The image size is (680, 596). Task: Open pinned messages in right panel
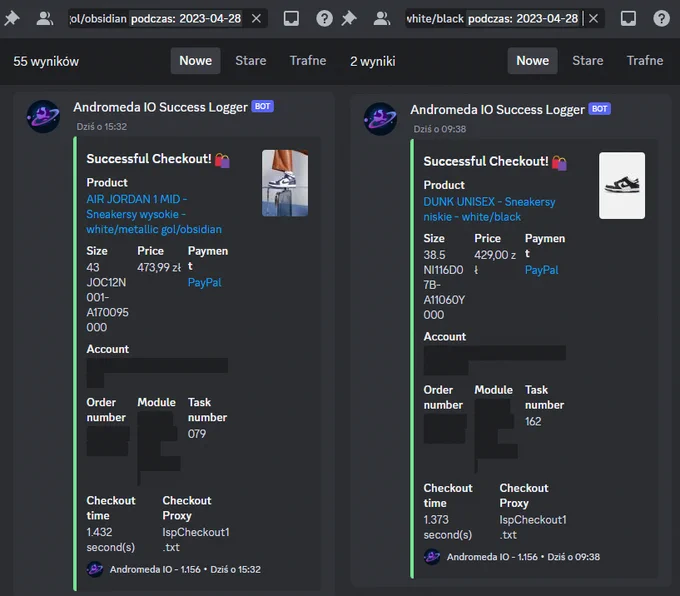pyautogui.click(x=349, y=18)
